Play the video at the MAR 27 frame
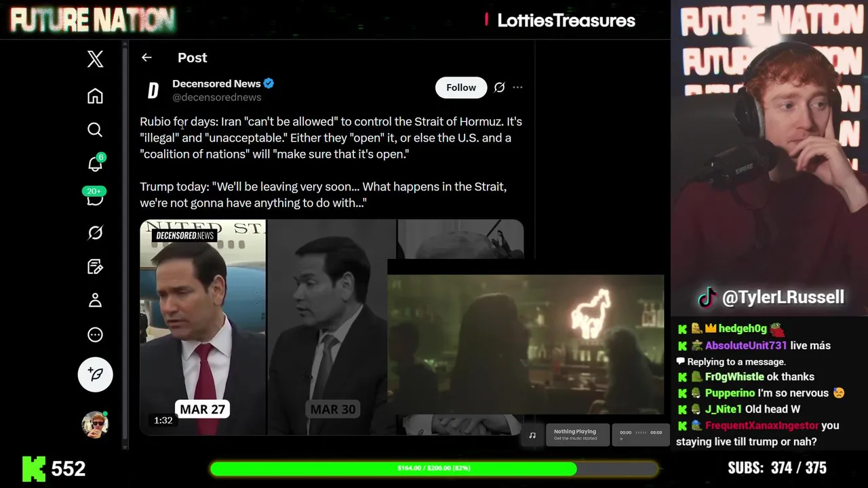This screenshot has height=488, width=868. 203,327
